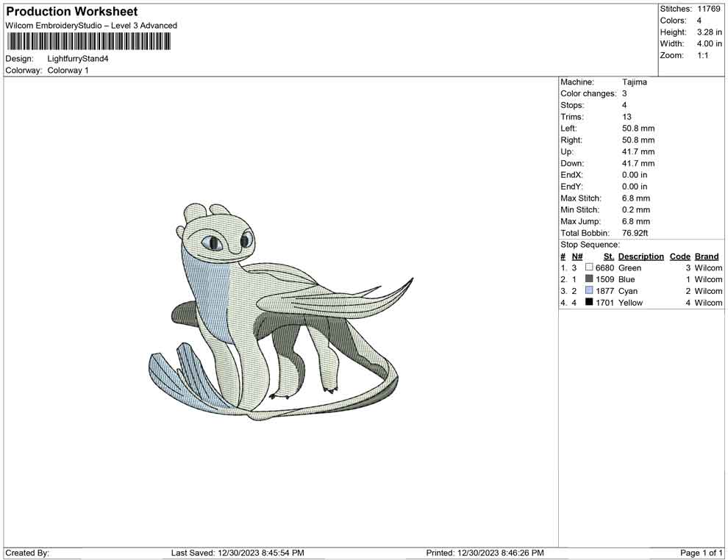The height and width of the screenshot is (560, 728).
Task: Click the Light Fury dragon embroidery preview
Action: pos(281,312)
